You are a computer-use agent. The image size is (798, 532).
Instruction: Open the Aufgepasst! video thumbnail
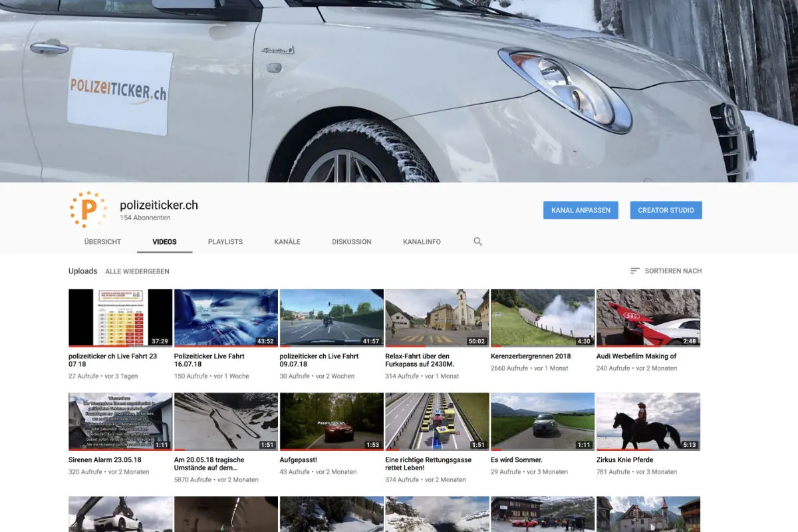tap(332, 422)
